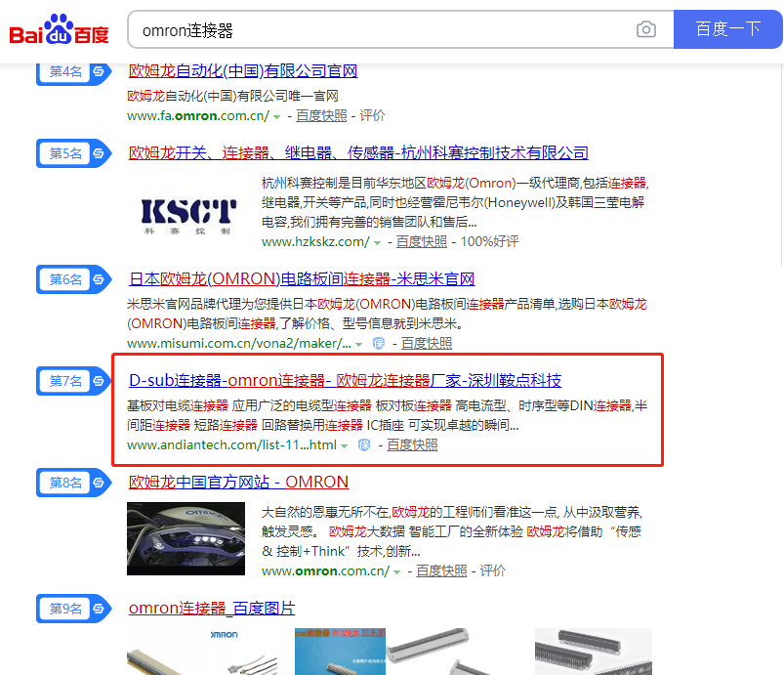Click 100%好评 rating link

coord(489,241)
